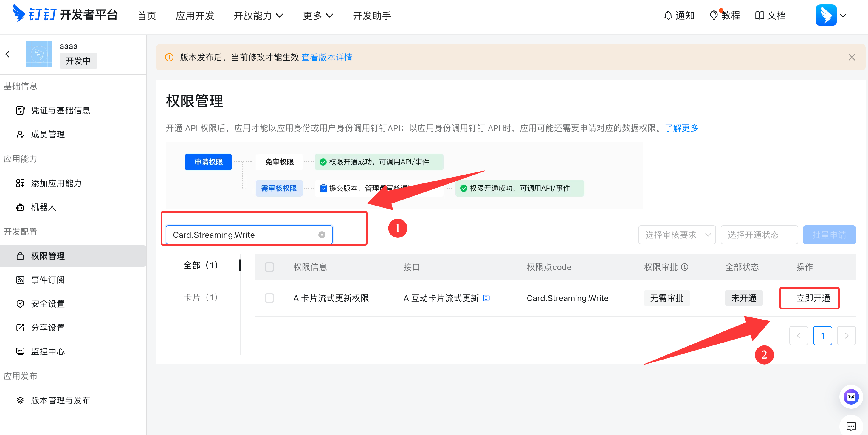Click the 批量申请 button
868x435 pixels.
pos(829,235)
